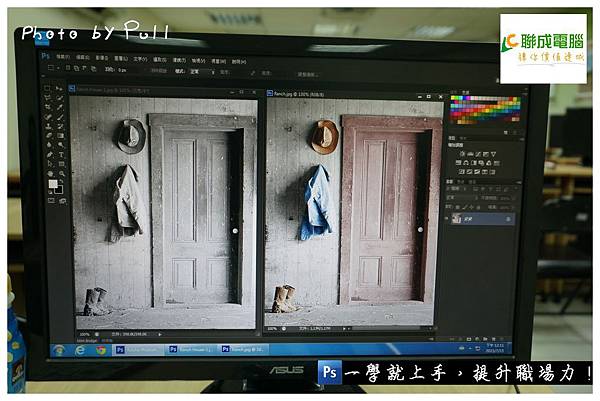Select the Quick Selection tool

pyautogui.click(x=60, y=98)
